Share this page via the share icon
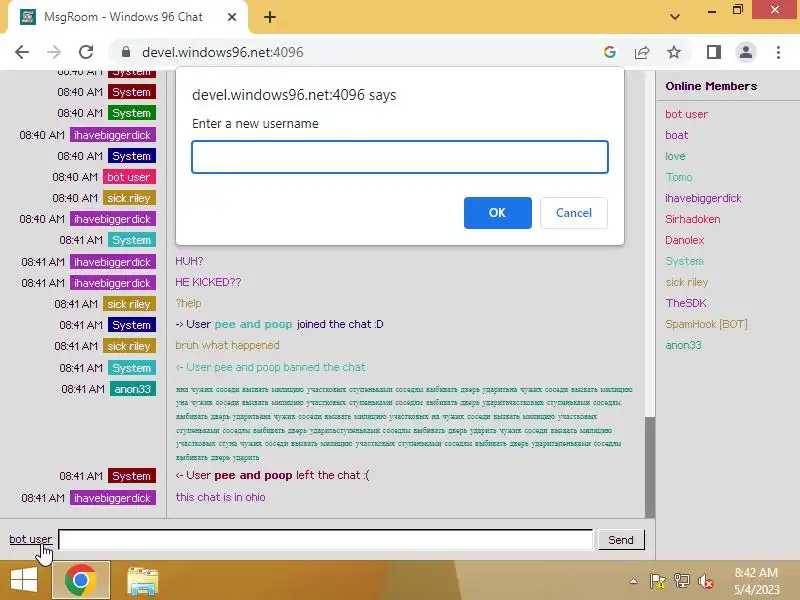Screen dimensions: 800x600 (642, 52)
